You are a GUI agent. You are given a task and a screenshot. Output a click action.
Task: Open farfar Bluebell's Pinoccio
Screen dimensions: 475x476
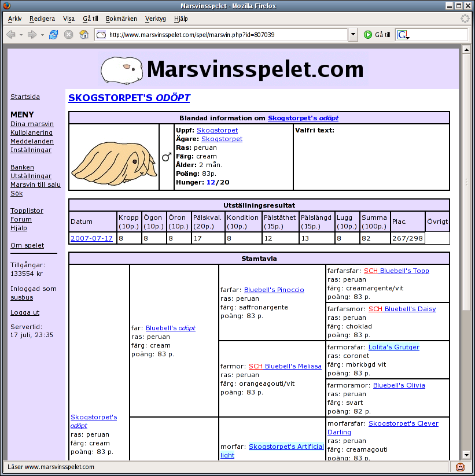click(x=274, y=290)
